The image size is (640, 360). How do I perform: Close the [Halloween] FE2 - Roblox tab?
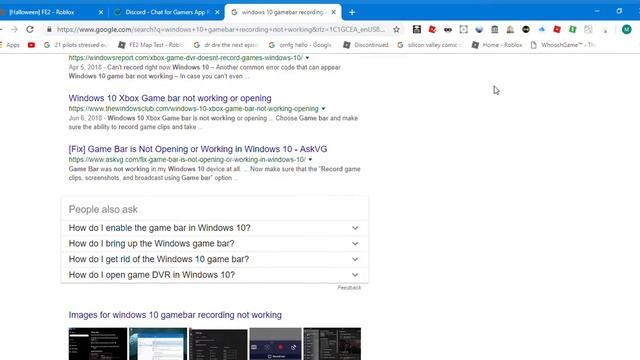pyautogui.click(x=101, y=12)
